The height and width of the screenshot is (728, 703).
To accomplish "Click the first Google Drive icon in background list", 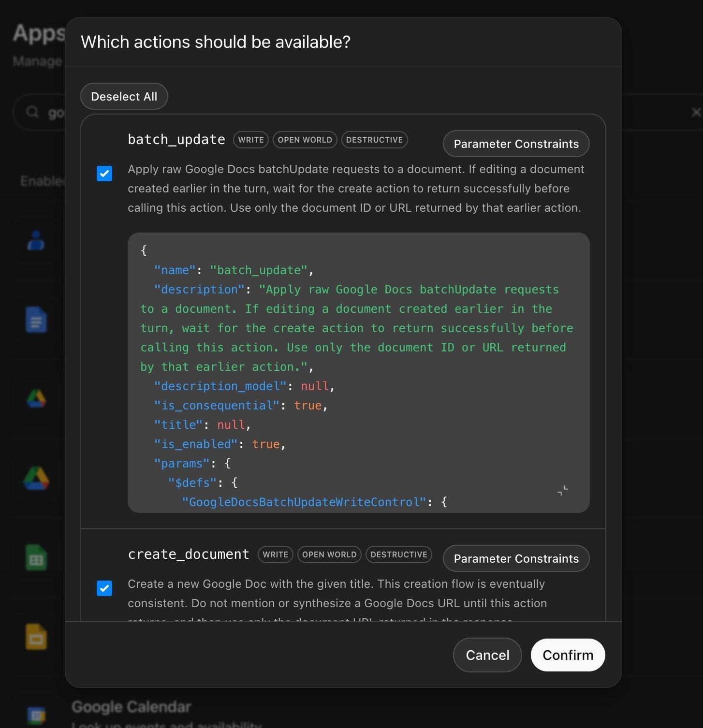I will pyautogui.click(x=36, y=399).
